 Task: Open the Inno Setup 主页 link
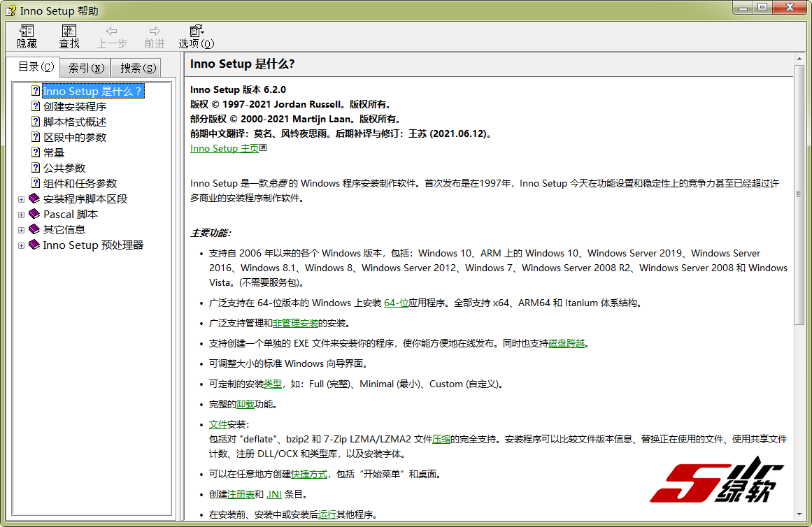tap(224, 148)
